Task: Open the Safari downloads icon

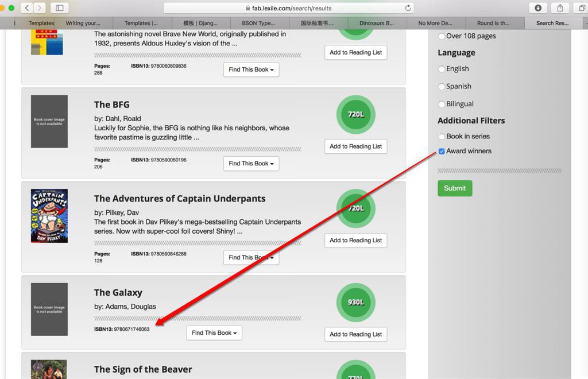Action: click(537, 8)
